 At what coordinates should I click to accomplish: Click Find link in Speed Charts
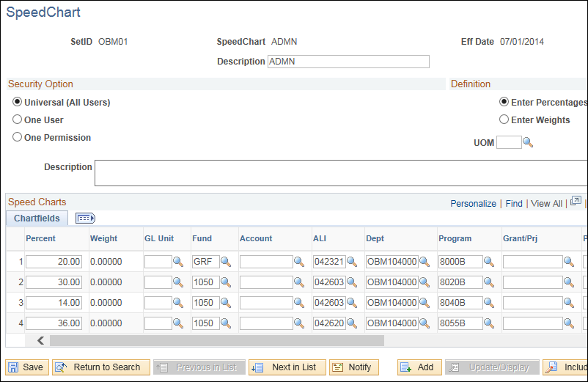click(514, 204)
